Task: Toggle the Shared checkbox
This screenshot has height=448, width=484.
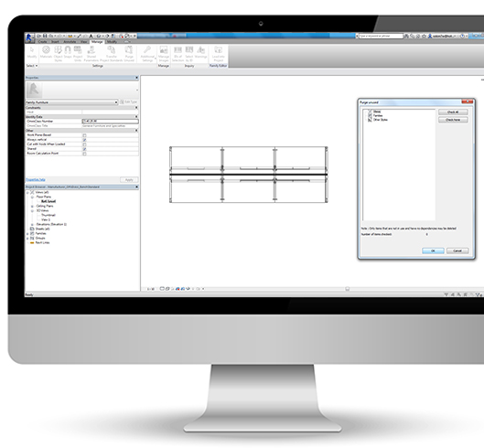Action: (x=84, y=149)
